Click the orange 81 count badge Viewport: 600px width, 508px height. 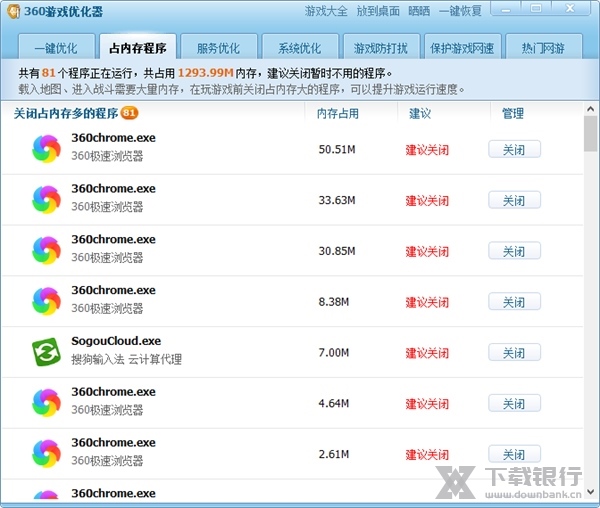point(129,113)
